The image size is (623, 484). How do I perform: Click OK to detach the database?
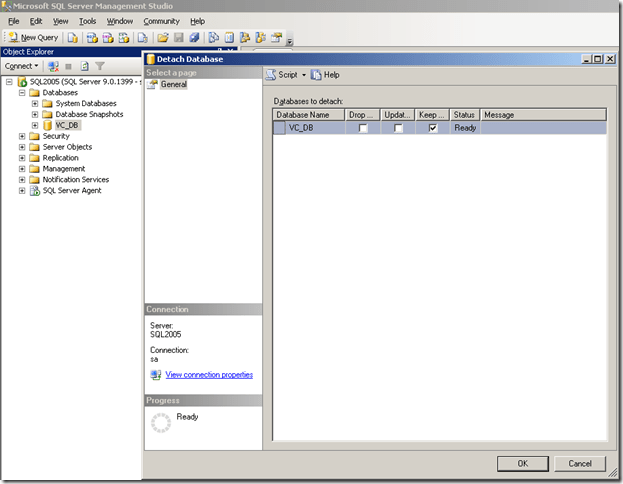[x=522, y=463]
